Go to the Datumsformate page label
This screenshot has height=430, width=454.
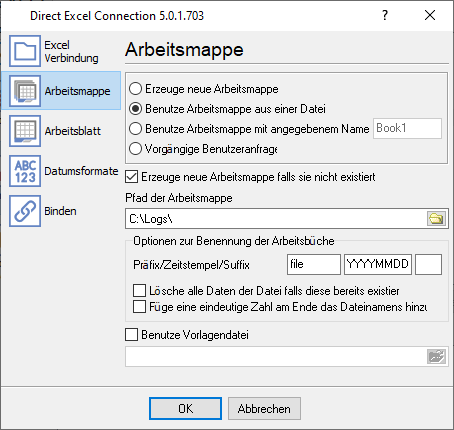tap(81, 171)
